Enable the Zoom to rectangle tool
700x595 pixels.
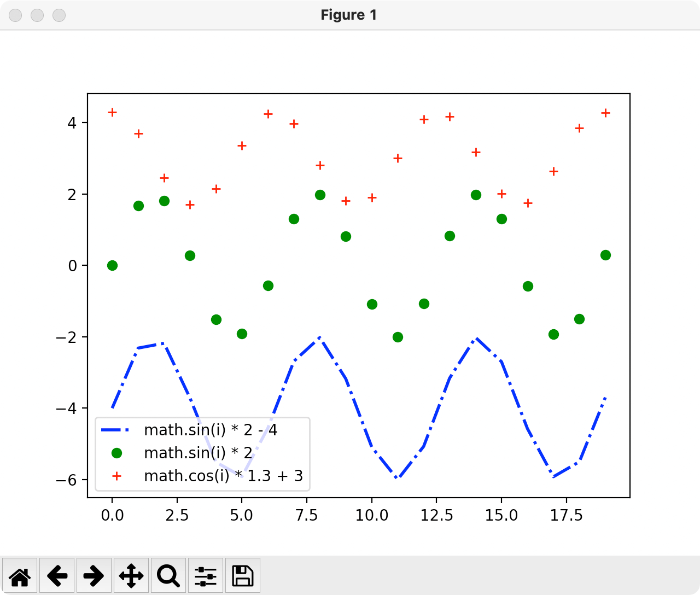click(168, 575)
